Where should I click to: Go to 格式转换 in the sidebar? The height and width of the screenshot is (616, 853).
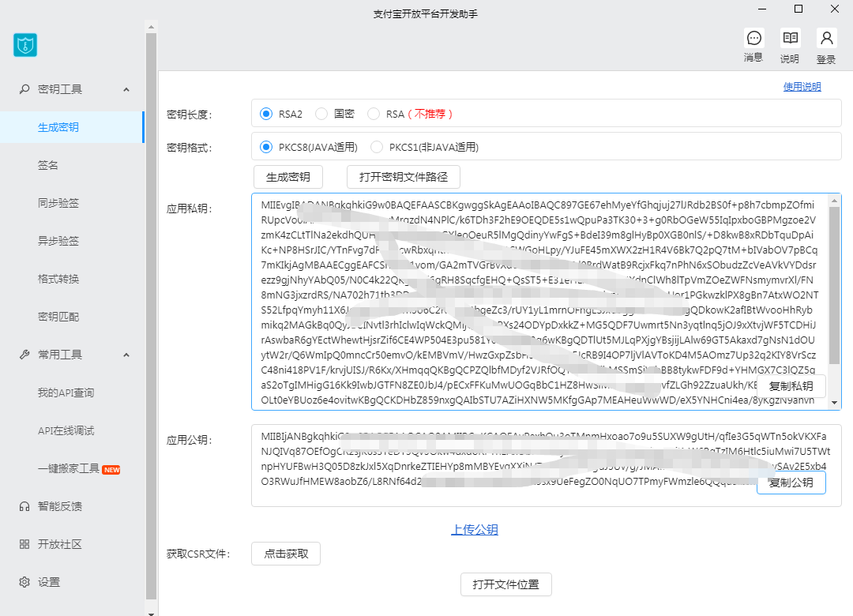point(58,279)
